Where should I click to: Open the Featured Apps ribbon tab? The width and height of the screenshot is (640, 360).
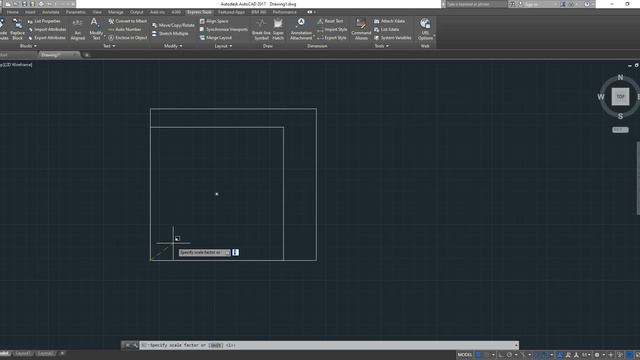pyautogui.click(x=231, y=12)
